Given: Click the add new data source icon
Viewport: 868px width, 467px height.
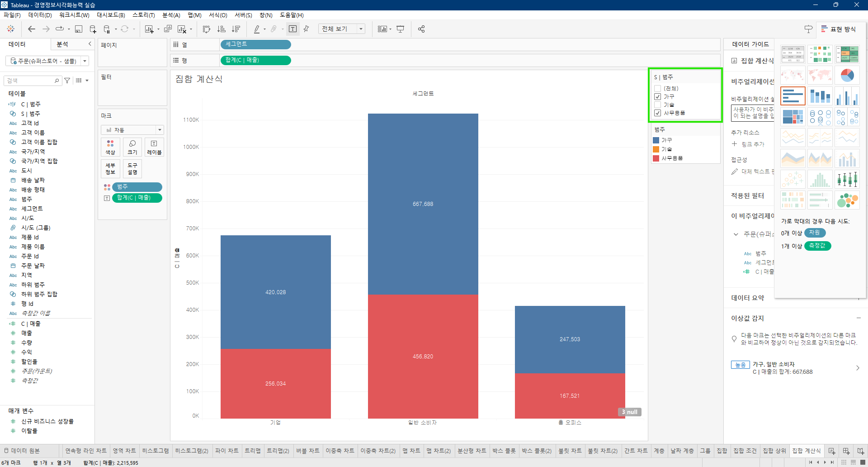Looking at the screenshot, I should tap(93, 29).
